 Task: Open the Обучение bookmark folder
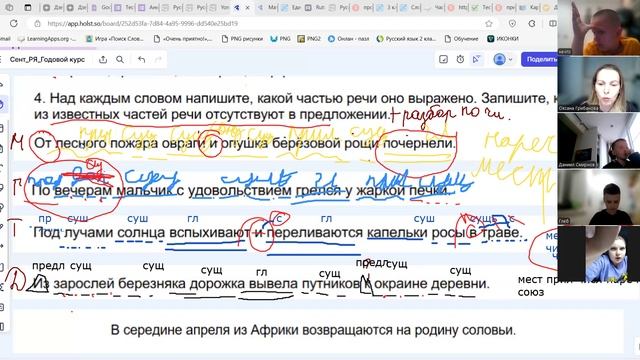[461, 39]
